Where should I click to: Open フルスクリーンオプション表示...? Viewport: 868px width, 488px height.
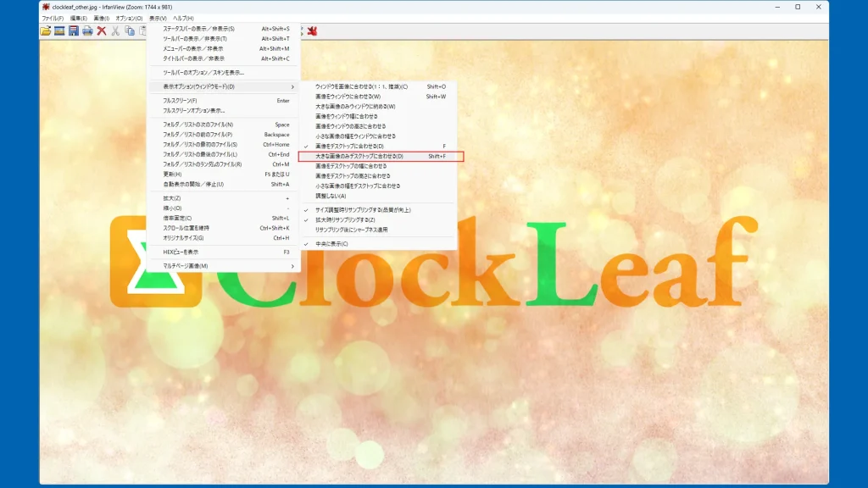pyautogui.click(x=224, y=111)
